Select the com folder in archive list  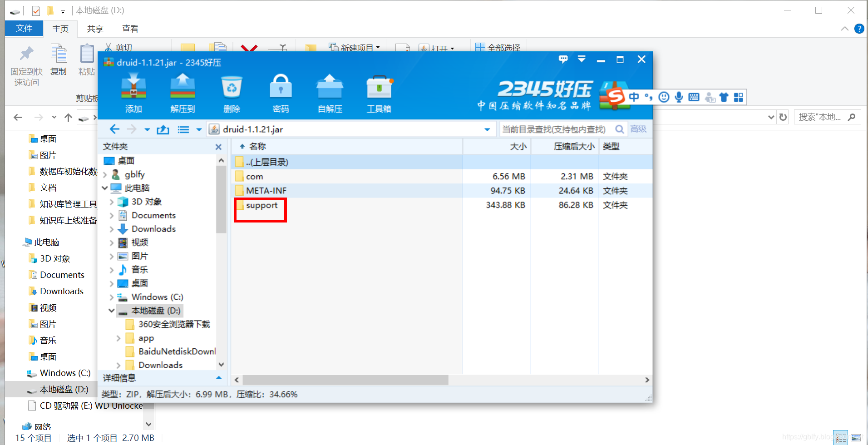[442, 176]
